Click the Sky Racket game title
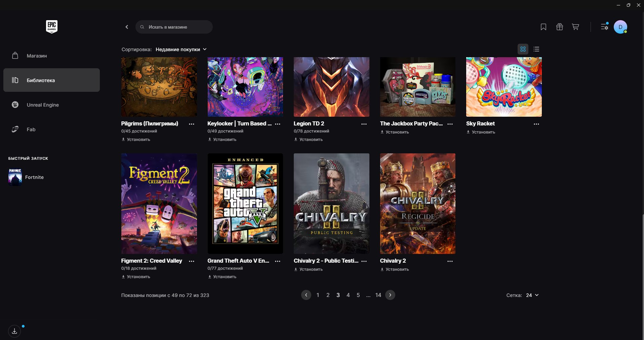This screenshot has height=340, width=644. click(480, 123)
